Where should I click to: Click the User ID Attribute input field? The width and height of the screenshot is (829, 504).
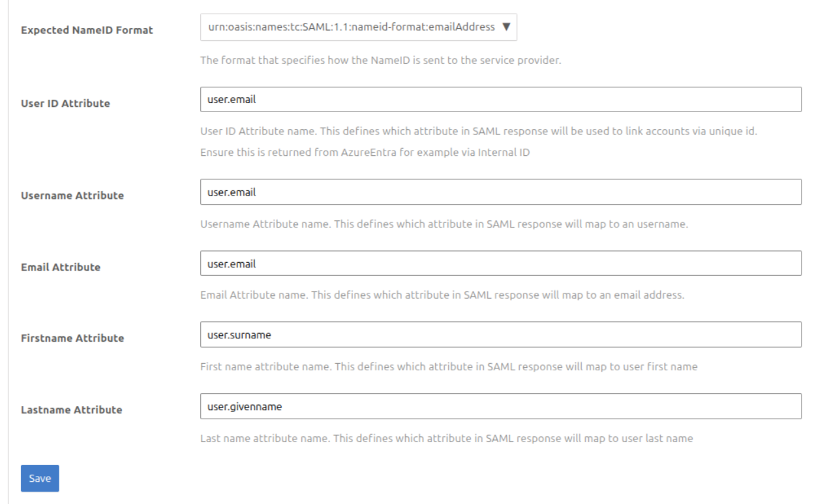(x=500, y=100)
